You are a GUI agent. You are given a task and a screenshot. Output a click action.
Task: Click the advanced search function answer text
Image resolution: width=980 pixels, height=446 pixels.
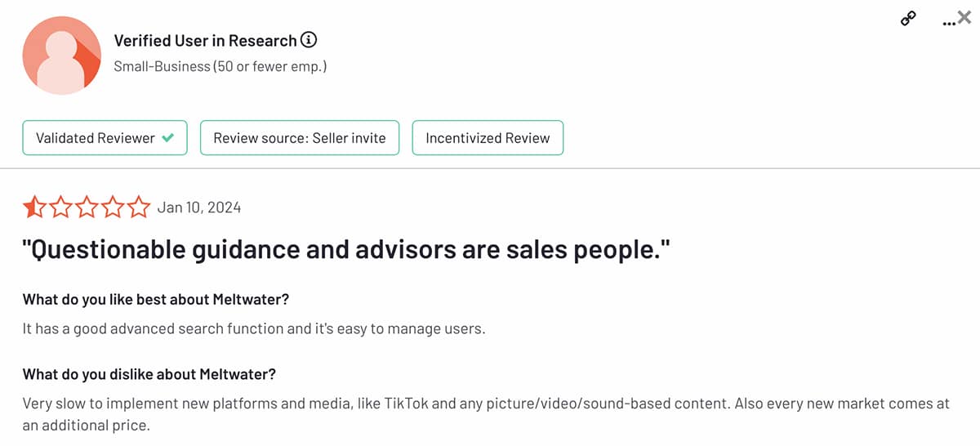click(253, 330)
